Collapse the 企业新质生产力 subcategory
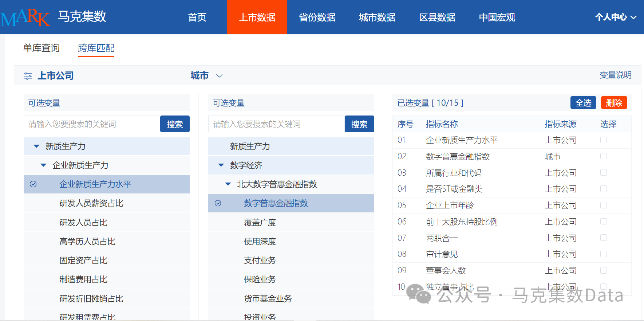644x321 pixels. click(43, 165)
